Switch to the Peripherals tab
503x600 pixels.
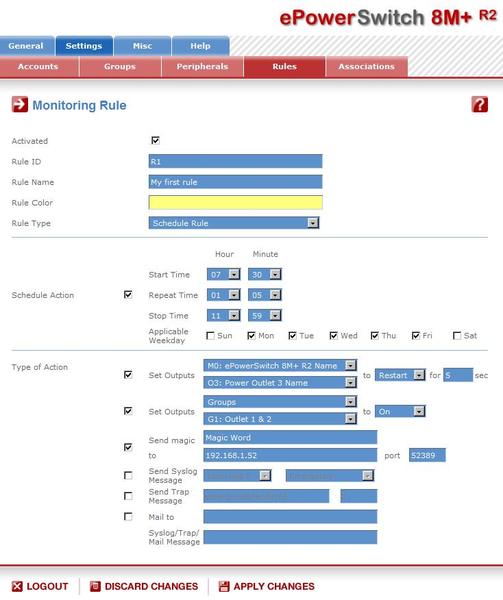click(x=202, y=67)
